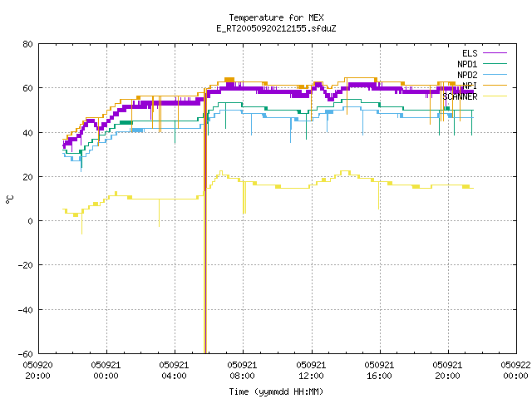Click the x-axis label 050921 00:00
Image resolution: width=532 pixels, height=399 pixels.
coord(106,370)
